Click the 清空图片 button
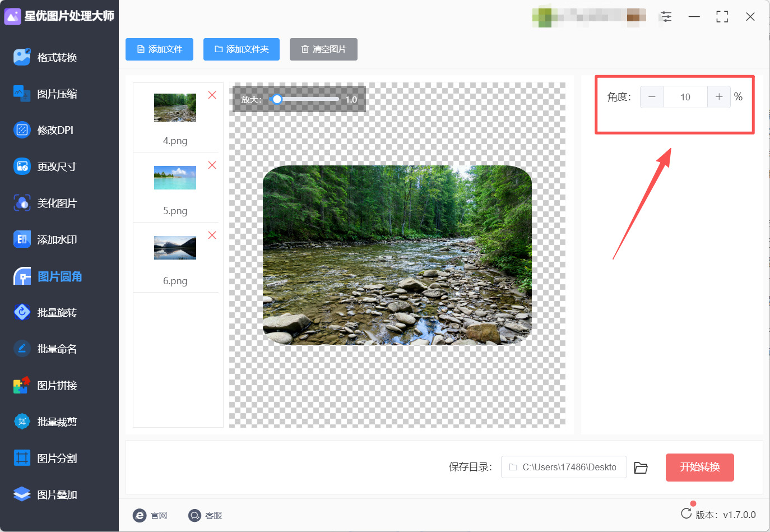This screenshot has width=770, height=532. click(x=323, y=49)
